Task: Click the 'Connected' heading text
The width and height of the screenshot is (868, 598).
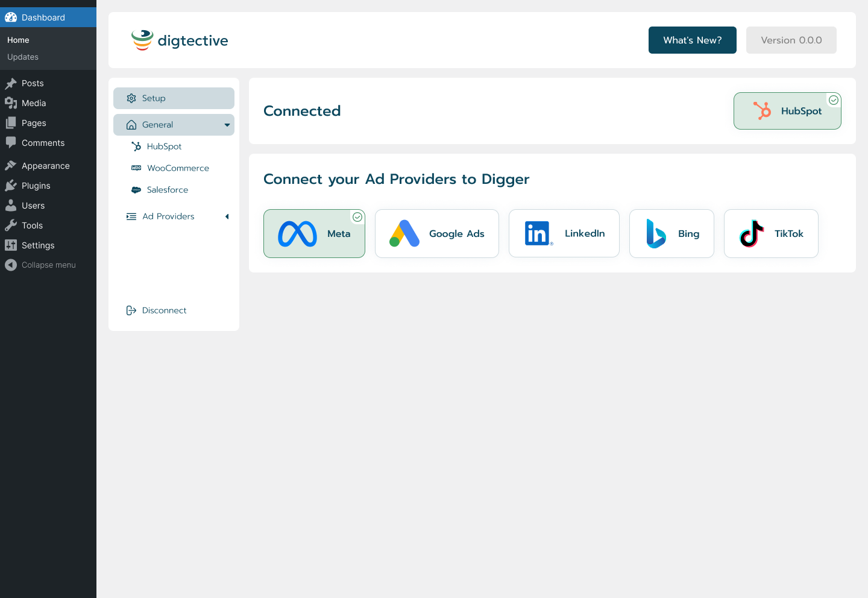Action: [302, 111]
